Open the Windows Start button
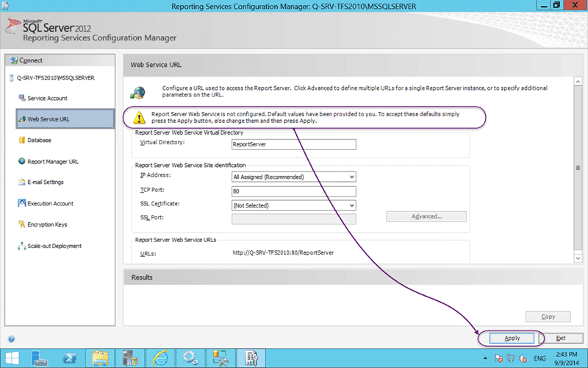Viewport: 588px width, 368px height. pos(12,358)
